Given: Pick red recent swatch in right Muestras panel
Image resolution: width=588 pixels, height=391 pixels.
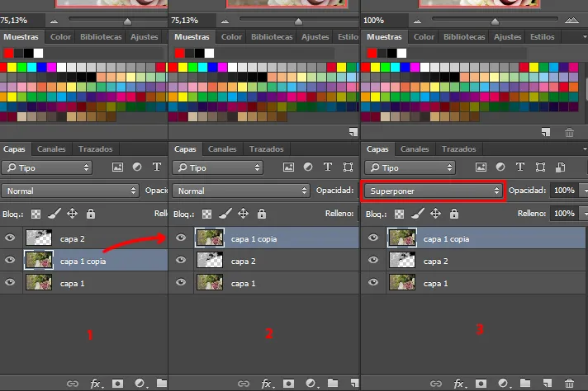Looking at the screenshot, I should (x=372, y=53).
